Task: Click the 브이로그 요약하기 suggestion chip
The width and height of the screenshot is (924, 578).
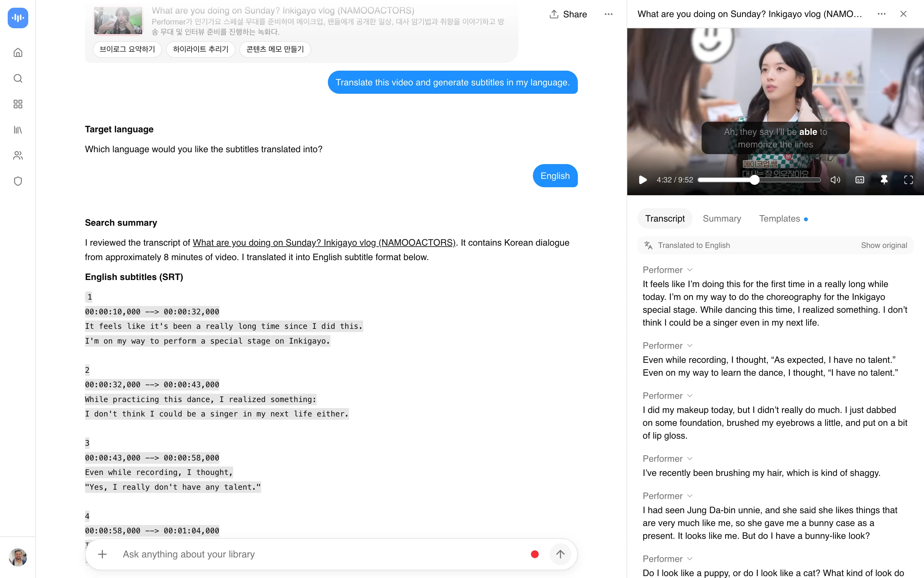Action: click(127, 49)
